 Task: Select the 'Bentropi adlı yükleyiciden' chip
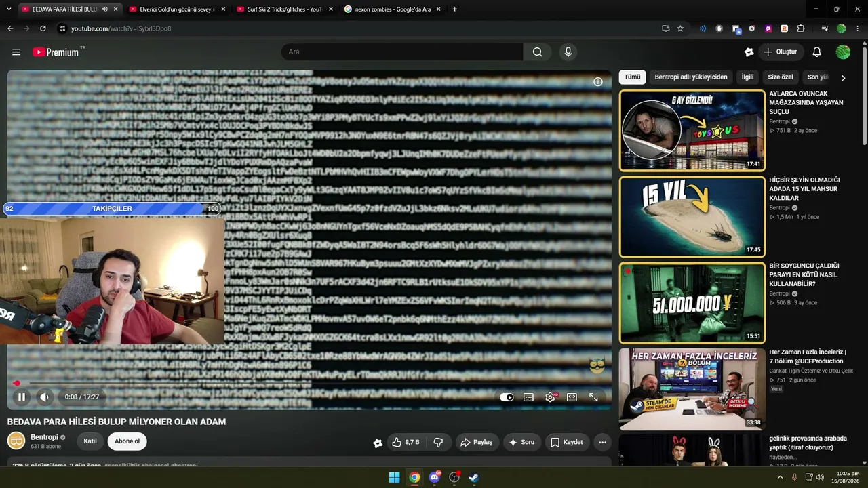[691, 77]
